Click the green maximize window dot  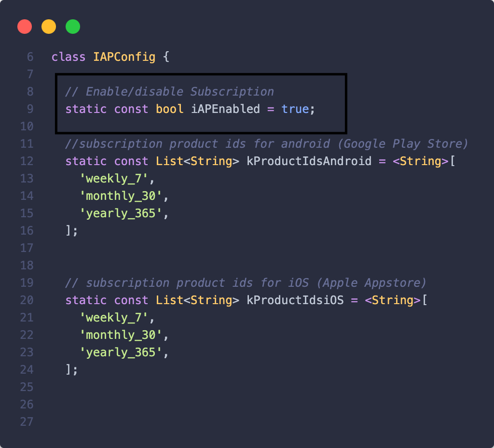click(73, 27)
